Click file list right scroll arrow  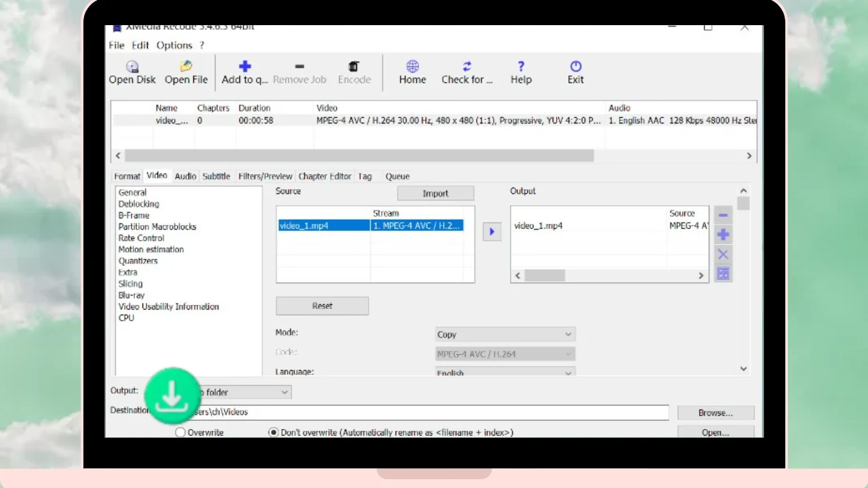click(749, 156)
